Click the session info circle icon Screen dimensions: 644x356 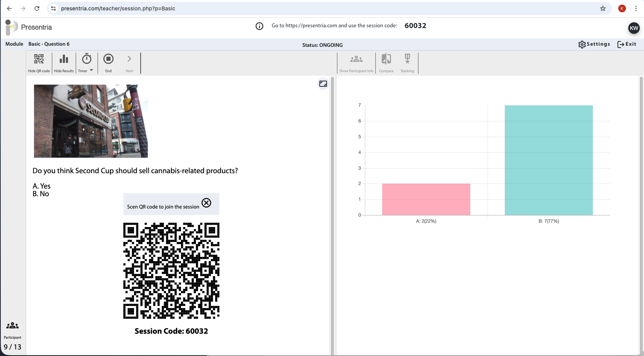(x=259, y=26)
